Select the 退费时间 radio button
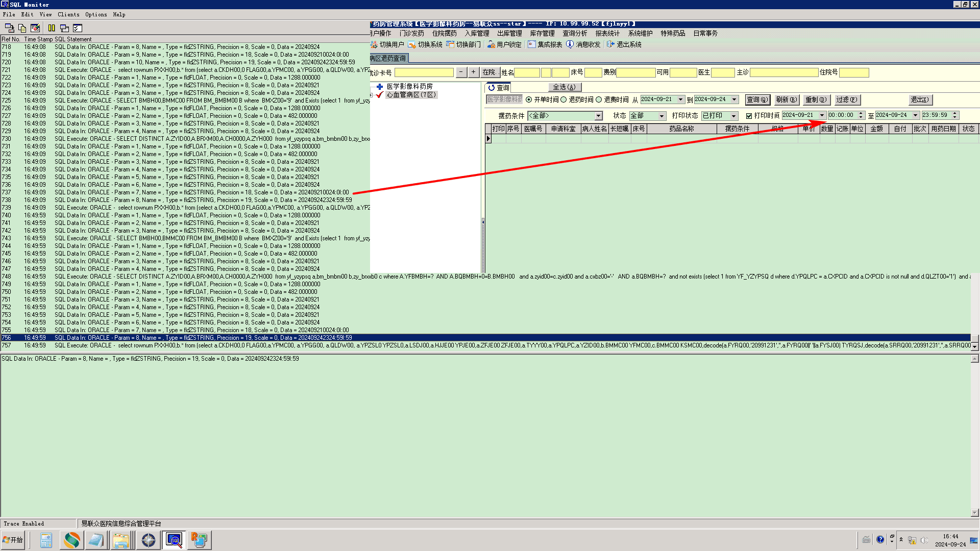This screenshot has height=551, width=980. [x=599, y=100]
